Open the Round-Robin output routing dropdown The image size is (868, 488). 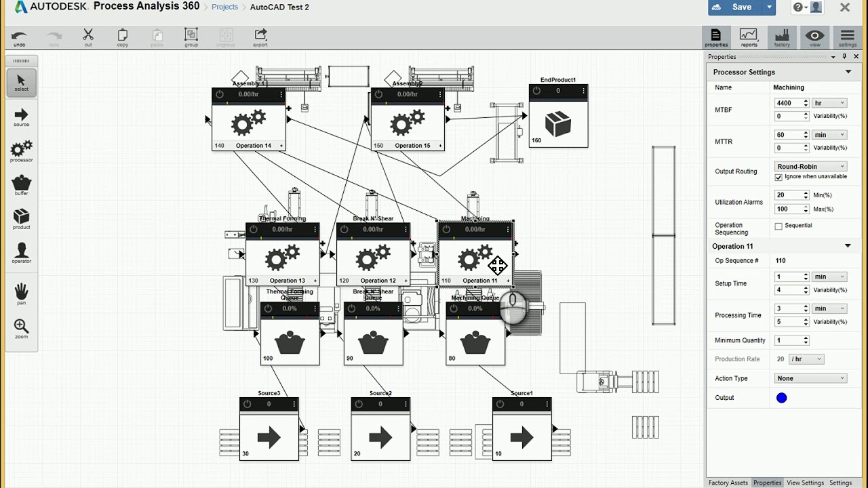coord(810,166)
